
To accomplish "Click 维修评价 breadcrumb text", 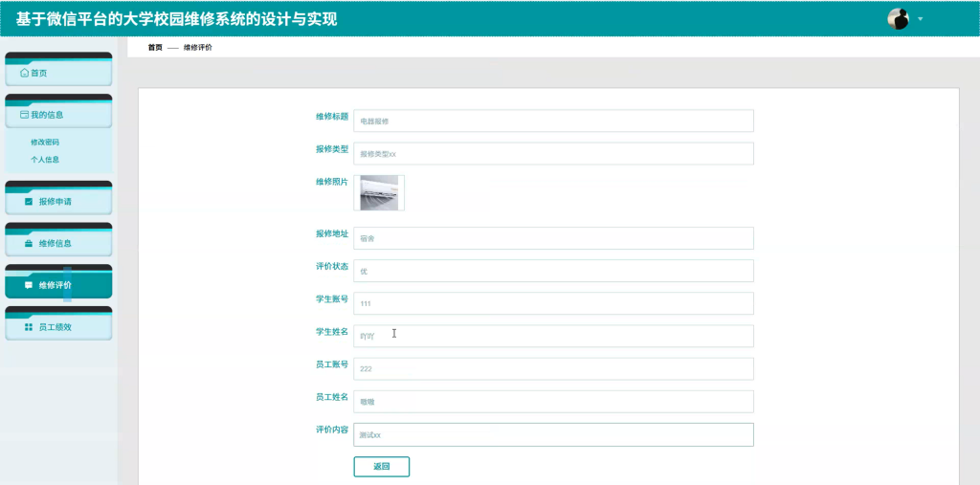I will pos(197,48).
